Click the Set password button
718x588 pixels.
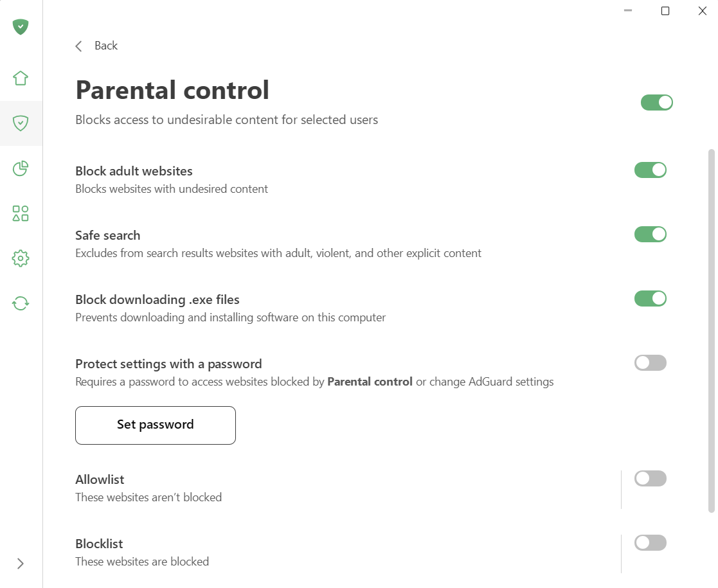[155, 425]
